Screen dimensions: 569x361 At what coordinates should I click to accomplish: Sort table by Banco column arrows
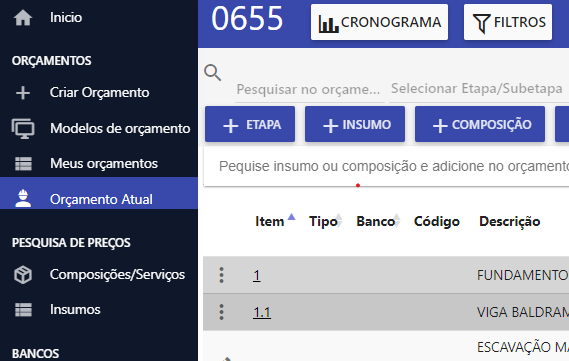tap(397, 221)
